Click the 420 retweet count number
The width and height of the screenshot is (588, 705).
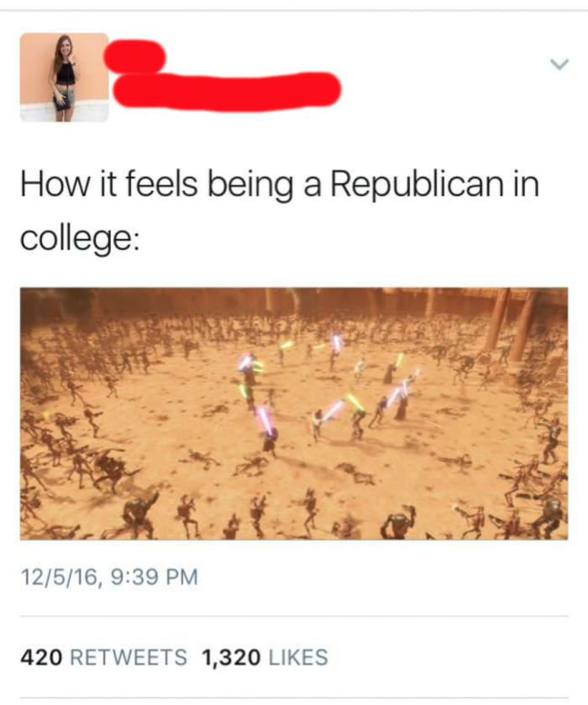pos(41,657)
